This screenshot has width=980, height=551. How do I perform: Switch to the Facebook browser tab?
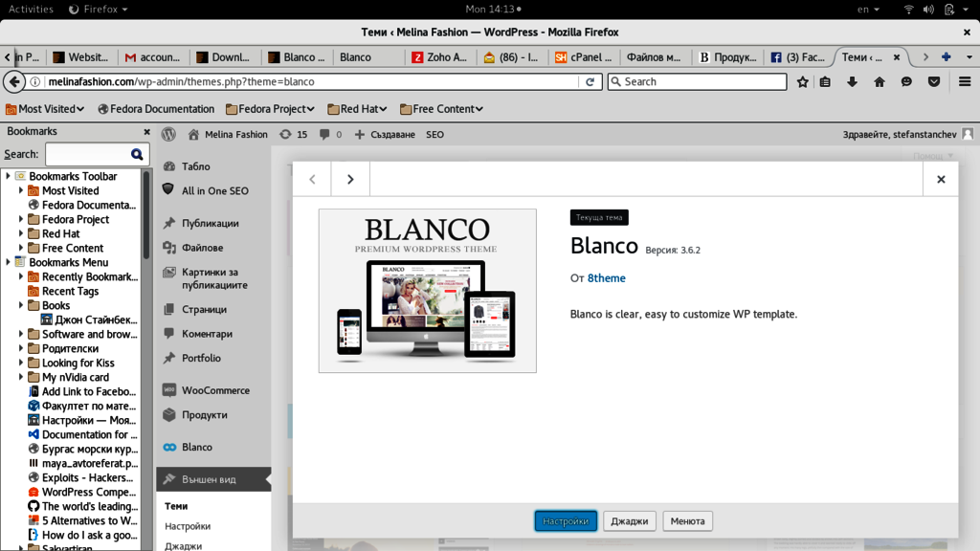coord(799,56)
